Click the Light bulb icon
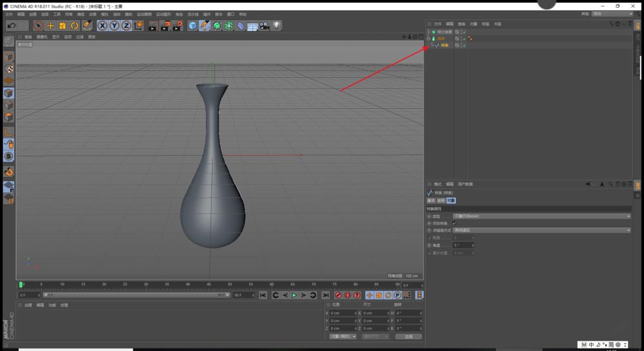 276,26
